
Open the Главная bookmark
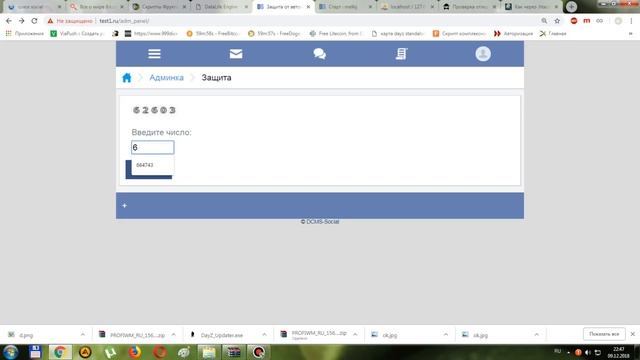553,33
